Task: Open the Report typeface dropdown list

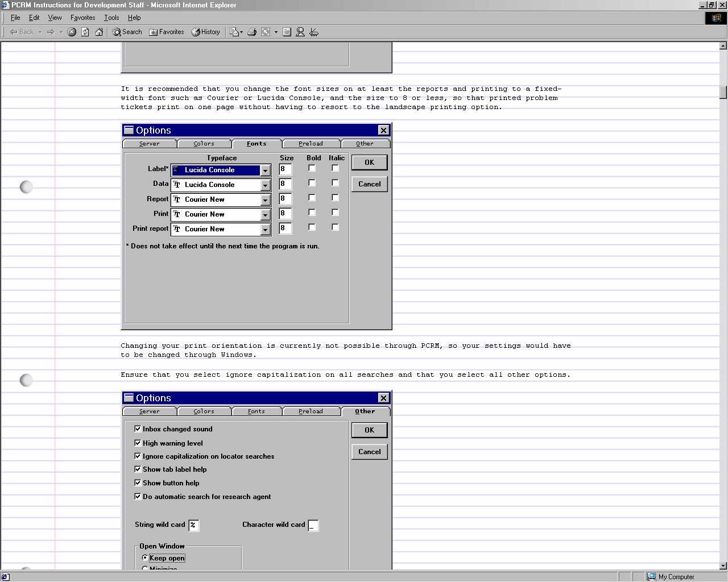Action: coord(265,200)
